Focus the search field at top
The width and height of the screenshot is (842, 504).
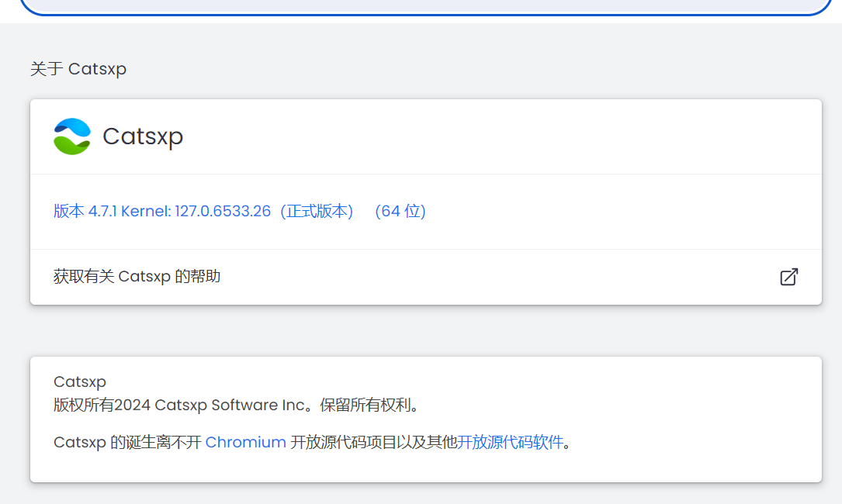click(426, 6)
